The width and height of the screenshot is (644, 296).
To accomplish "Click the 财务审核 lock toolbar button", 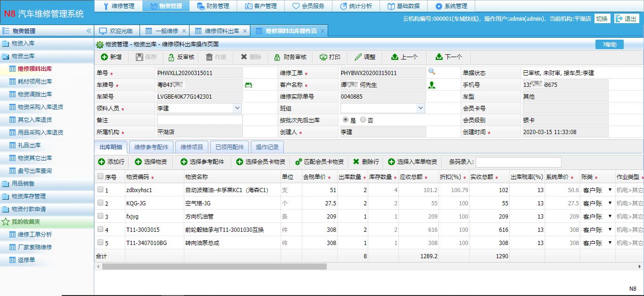I will click(290, 57).
